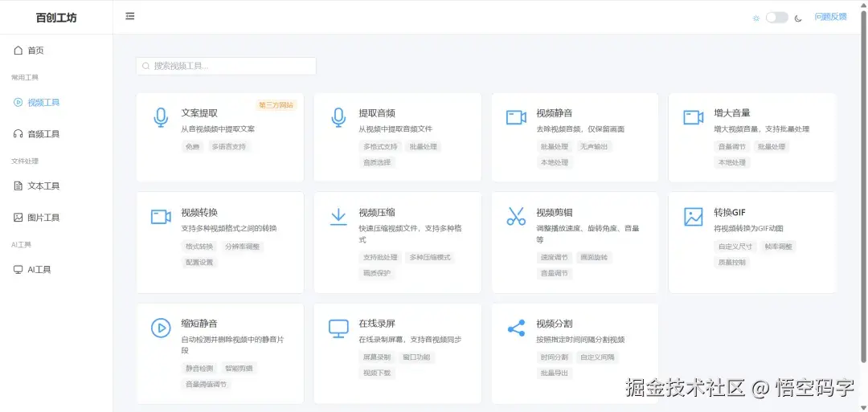868x412 pixels.
Task: Open the 问题反馈 feedback link
Action: click(830, 17)
